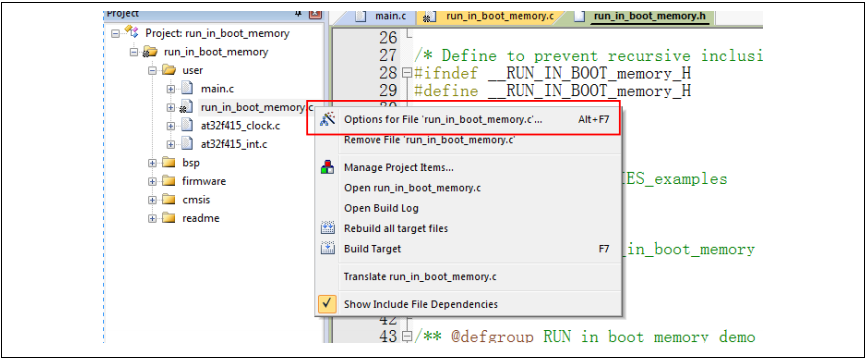This screenshot has height=361, width=867.
Task: Click the at32f415_int.c file icon
Action: 187,144
